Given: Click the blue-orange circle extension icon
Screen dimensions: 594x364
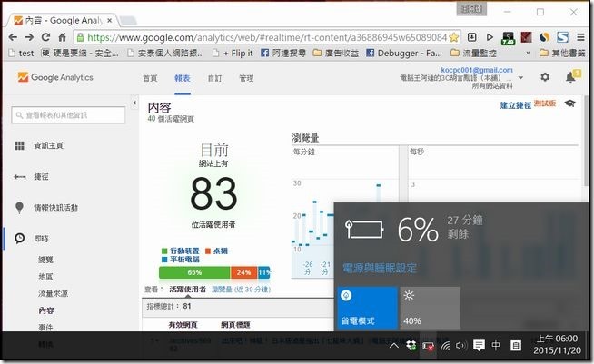Looking at the screenshot, I should [544, 37].
